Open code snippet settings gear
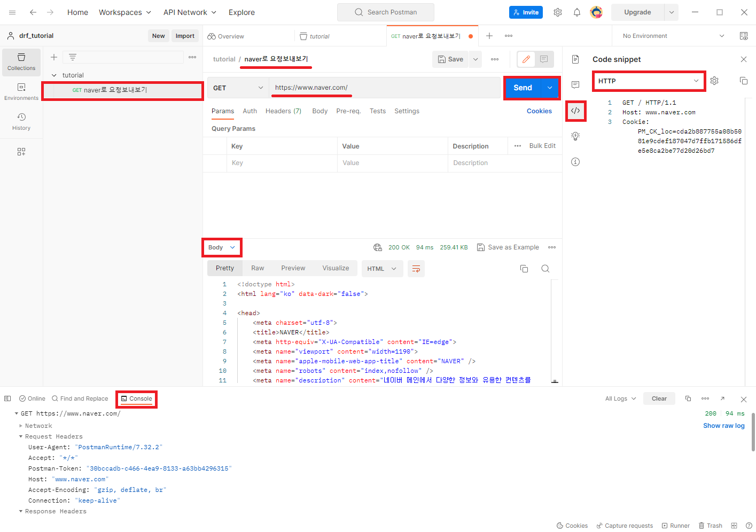The width and height of the screenshot is (756, 532). tap(714, 81)
